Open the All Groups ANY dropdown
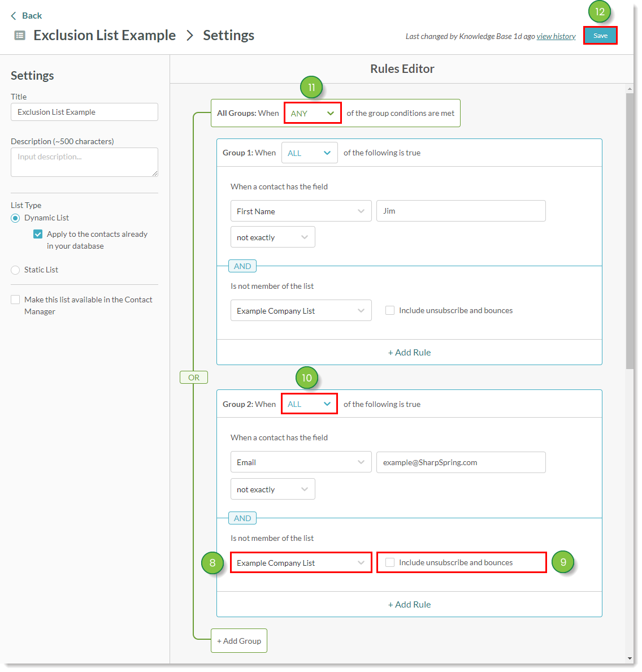The image size is (642, 672). point(313,114)
